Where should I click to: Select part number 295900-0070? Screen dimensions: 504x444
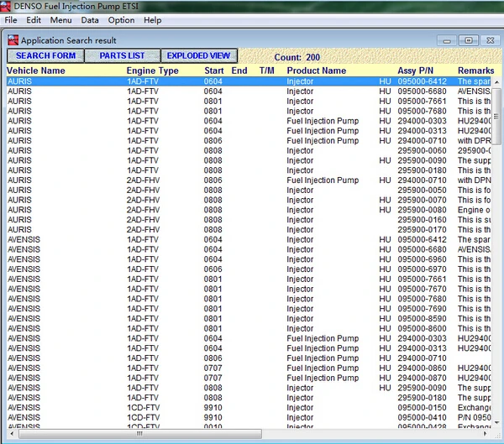coord(422,200)
